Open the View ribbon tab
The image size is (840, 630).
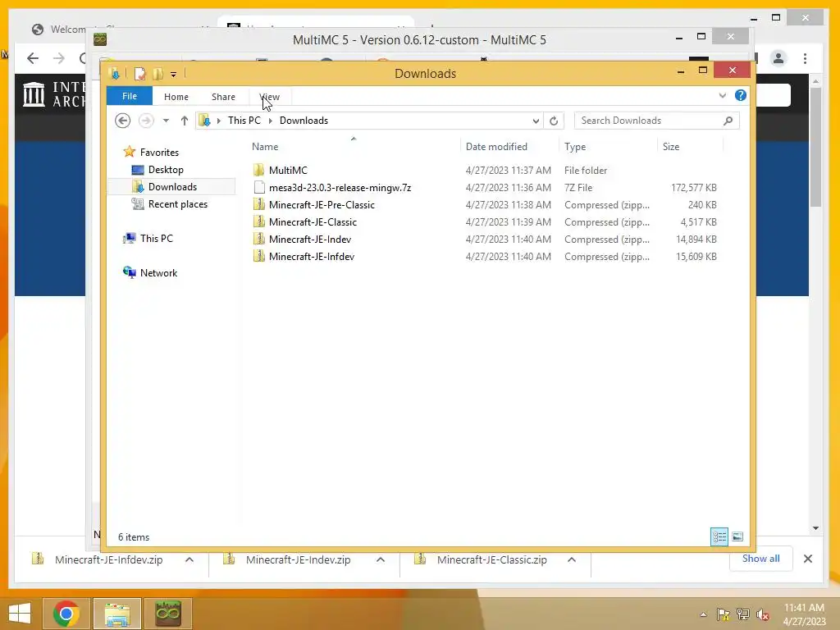coord(269,97)
